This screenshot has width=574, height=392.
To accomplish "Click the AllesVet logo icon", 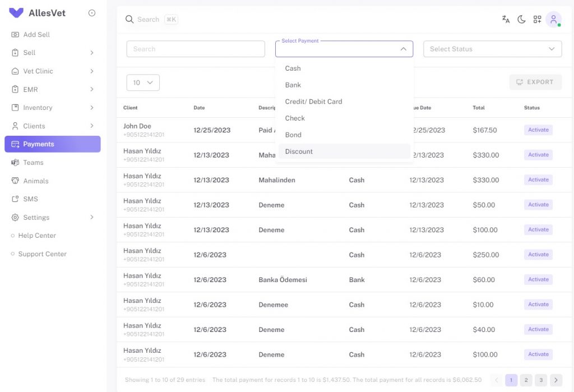I will click(x=16, y=13).
